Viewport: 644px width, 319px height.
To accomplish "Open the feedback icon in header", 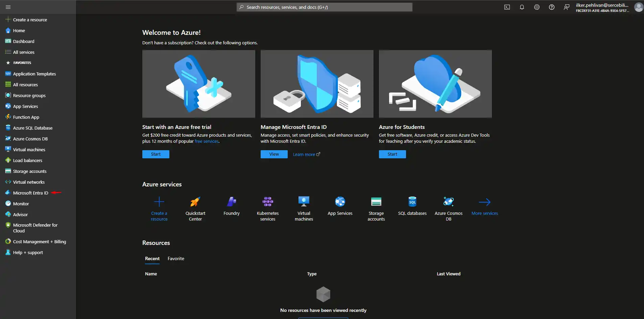I will click(x=567, y=7).
